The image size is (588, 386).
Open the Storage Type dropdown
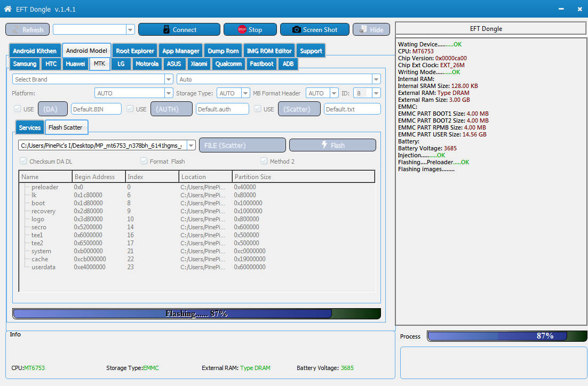[x=245, y=93]
